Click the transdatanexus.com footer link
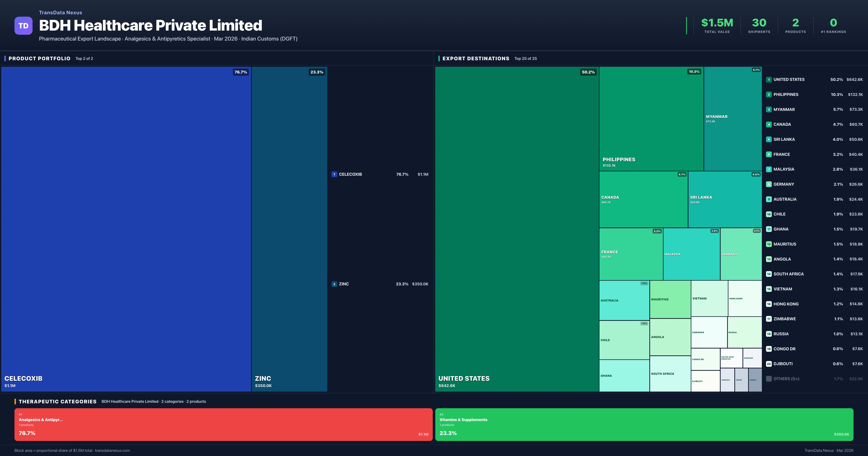Image resolution: width=868 pixels, height=456 pixels. [112, 451]
